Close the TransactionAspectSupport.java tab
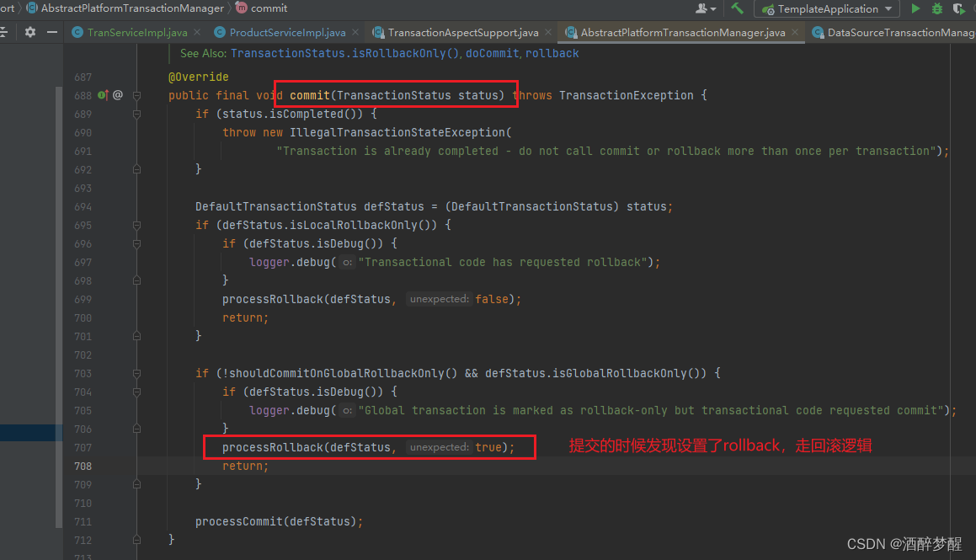 point(547,32)
